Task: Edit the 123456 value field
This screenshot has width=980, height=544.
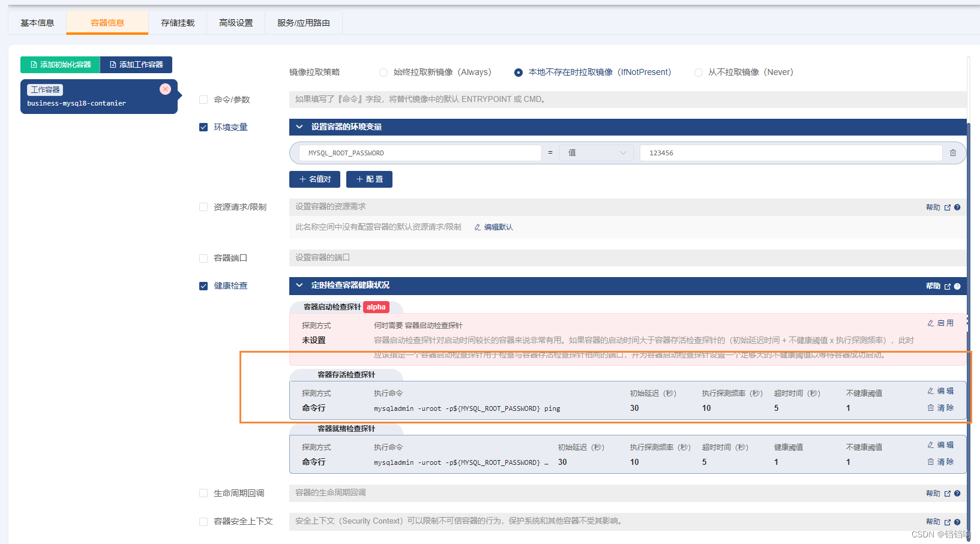Action: tap(791, 153)
